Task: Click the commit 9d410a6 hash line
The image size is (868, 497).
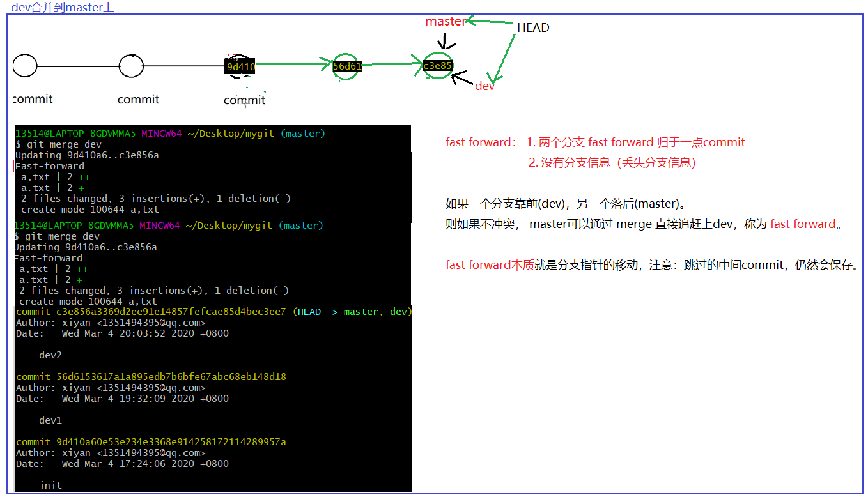Action: [x=151, y=442]
